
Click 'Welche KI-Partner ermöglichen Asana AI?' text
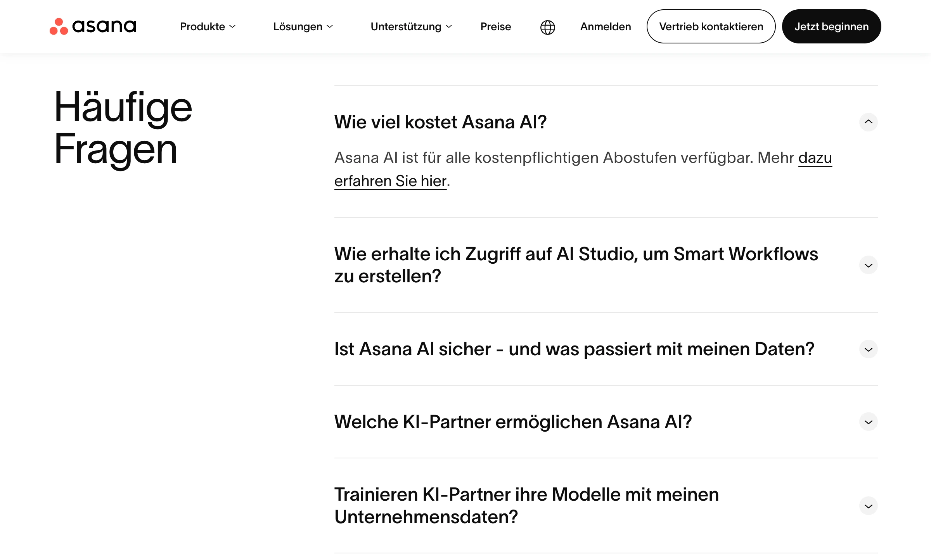coord(513,422)
